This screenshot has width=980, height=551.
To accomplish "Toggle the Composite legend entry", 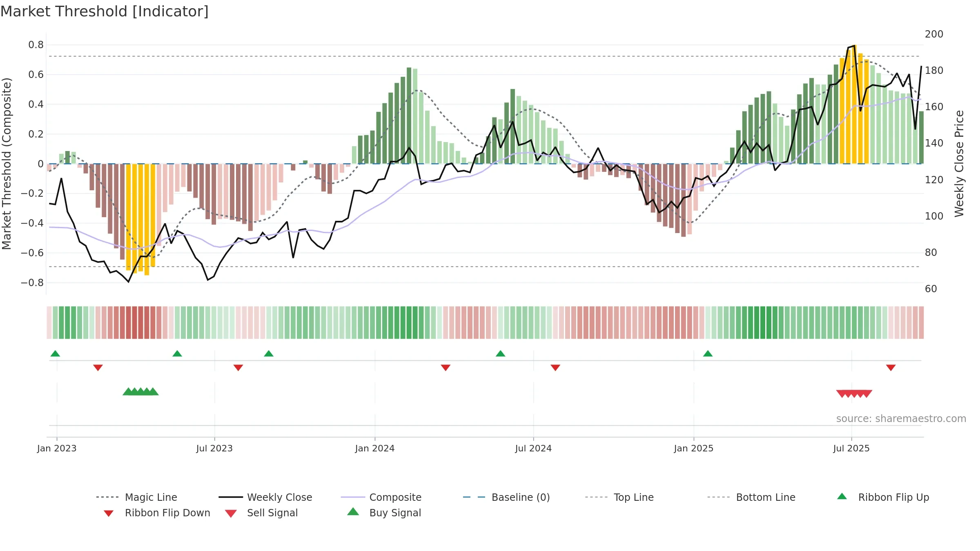I will 381,497.
